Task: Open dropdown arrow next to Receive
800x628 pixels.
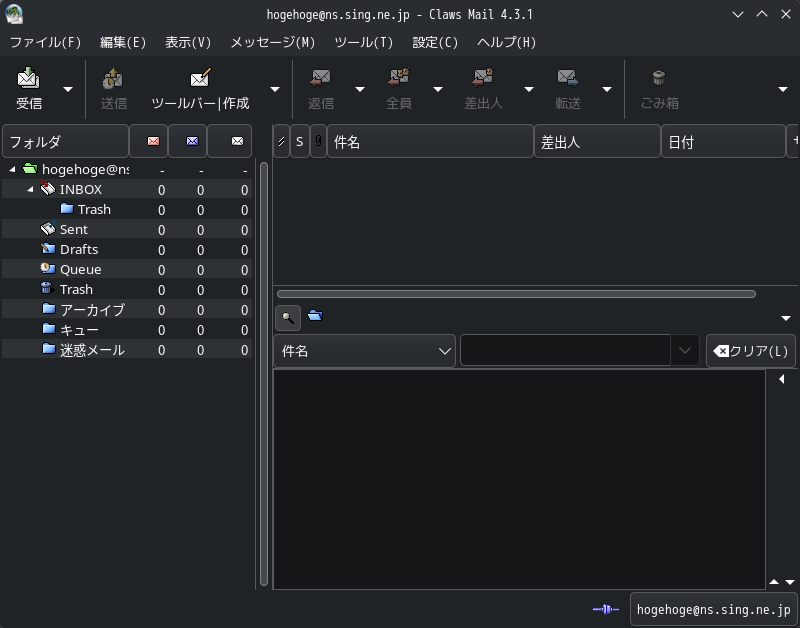Action: [68, 89]
